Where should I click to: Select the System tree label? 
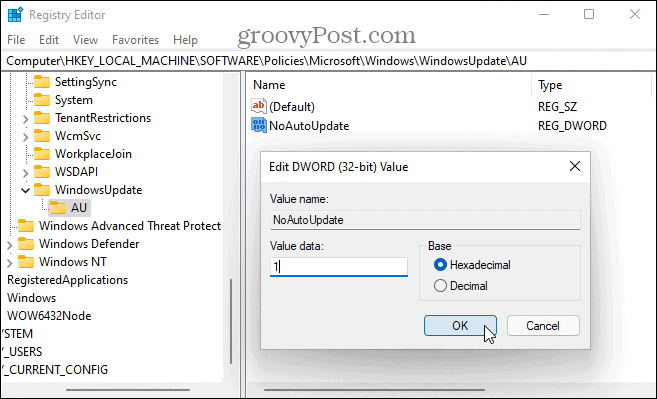pos(74,100)
